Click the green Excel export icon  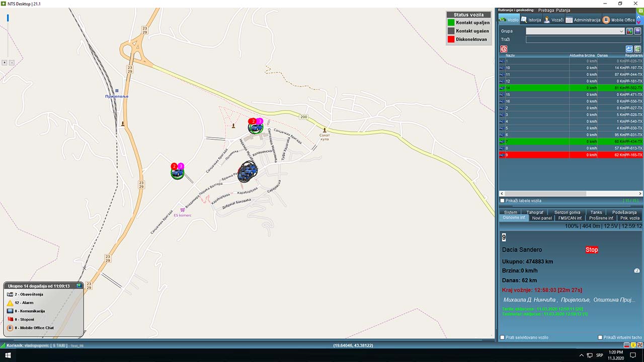[637, 49]
